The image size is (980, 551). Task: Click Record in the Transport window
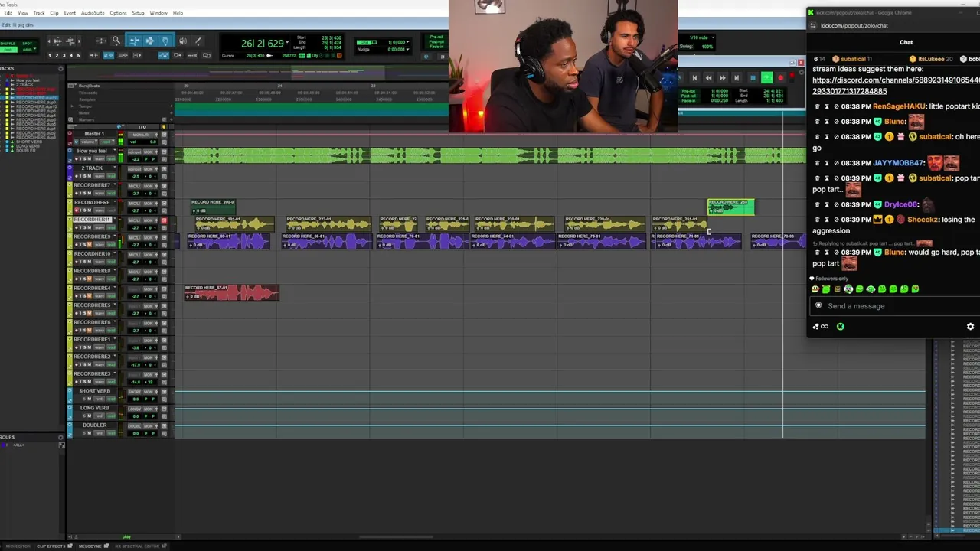point(780,77)
